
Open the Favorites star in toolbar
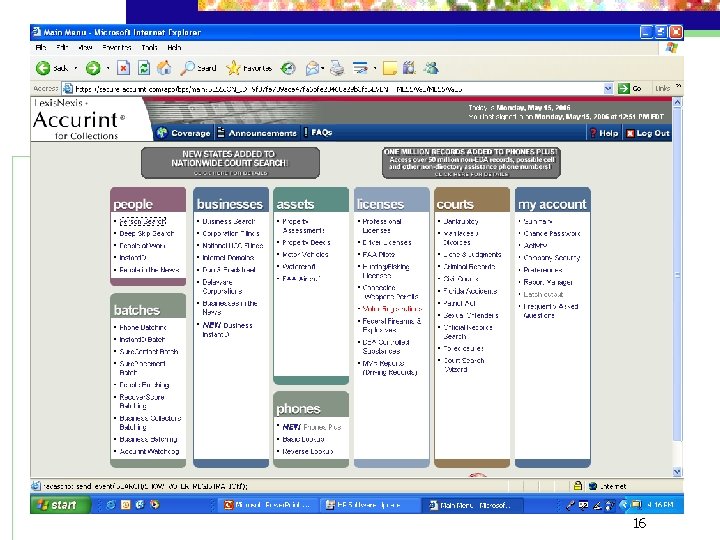coord(233,68)
